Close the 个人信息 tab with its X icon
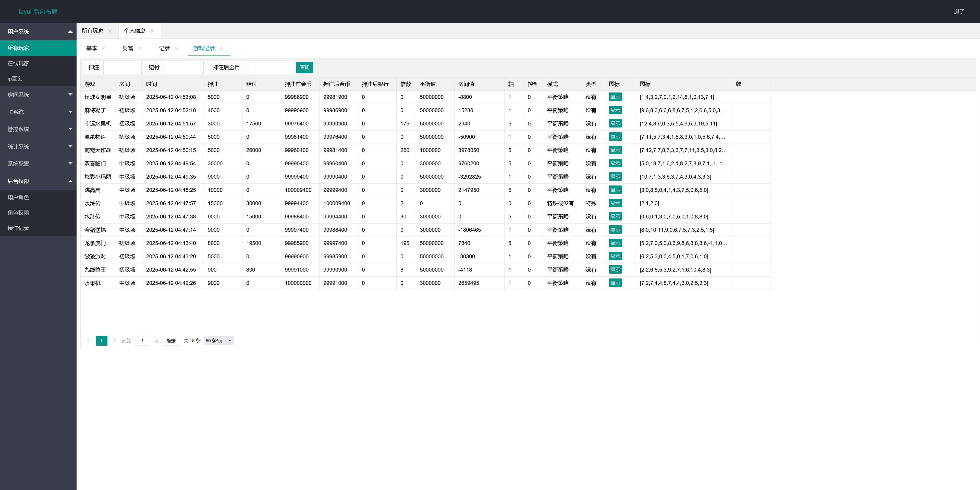980x490 pixels. coord(152,31)
